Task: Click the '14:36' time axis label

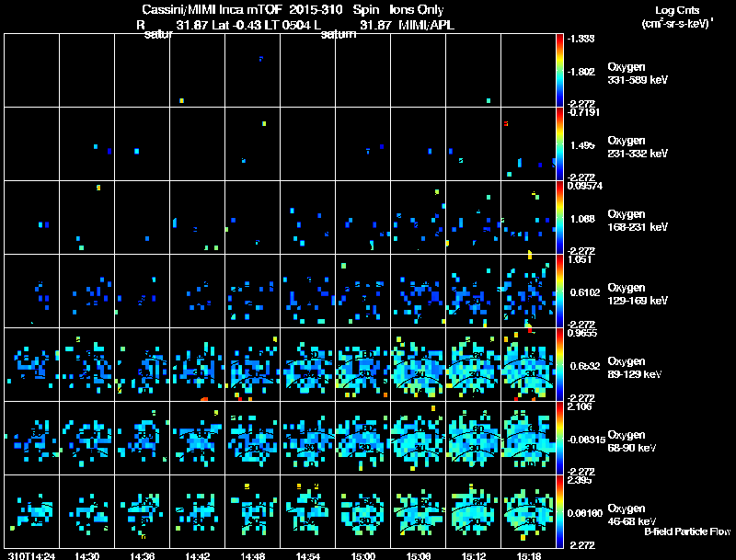Action: coord(143,555)
